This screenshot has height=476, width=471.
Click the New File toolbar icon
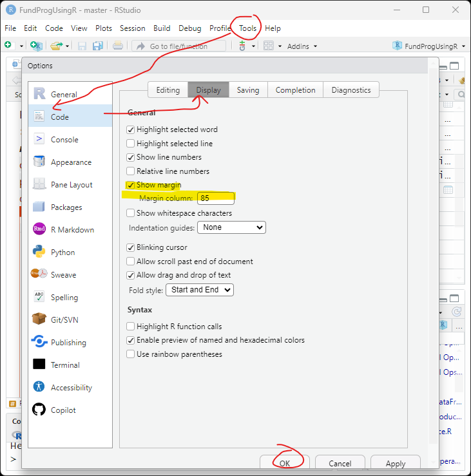click(8, 45)
